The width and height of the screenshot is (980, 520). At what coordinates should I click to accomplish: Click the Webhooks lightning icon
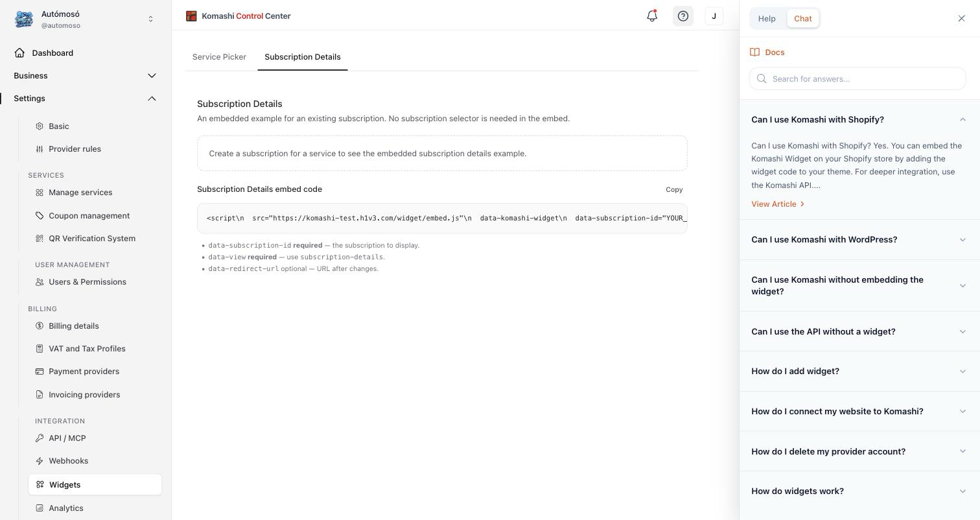click(x=40, y=461)
